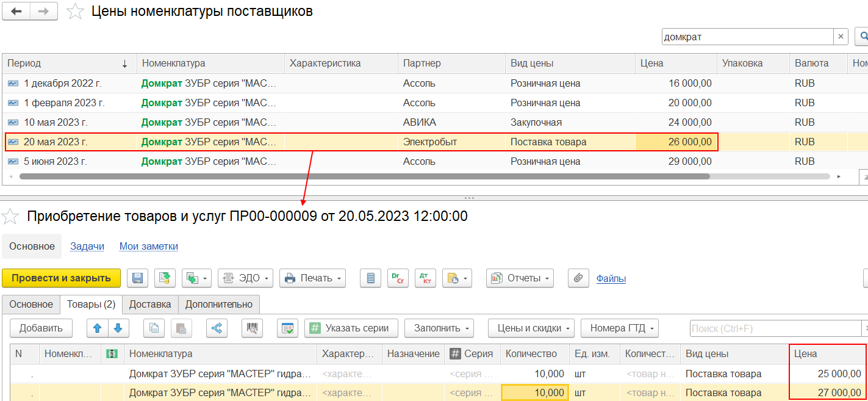Viewport: 868px width, 401px height.
Task: Click the Поиск (Ctrl+F) search field
Action: pyautogui.click(x=775, y=328)
